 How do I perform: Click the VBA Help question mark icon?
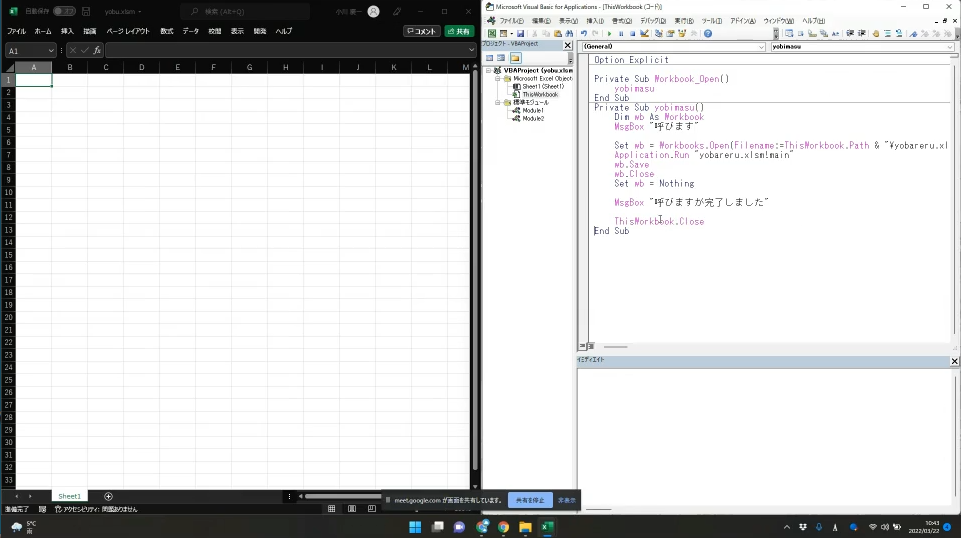pyautogui.click(x=708, y=34)
